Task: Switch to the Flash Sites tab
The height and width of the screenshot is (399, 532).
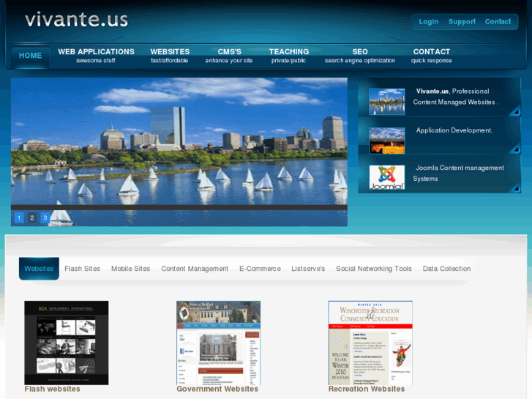Action: 83,269
